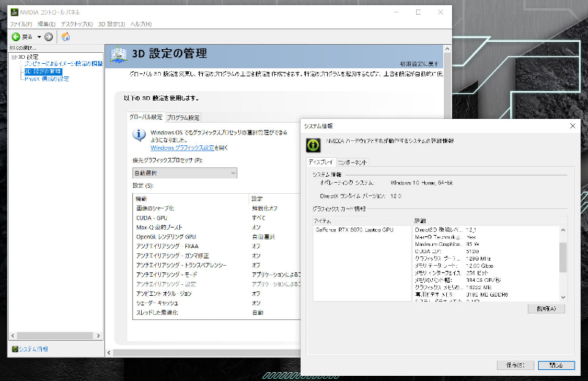
Task: Select the ディスプレイ tab in システム情報
Action: [320, 162]
